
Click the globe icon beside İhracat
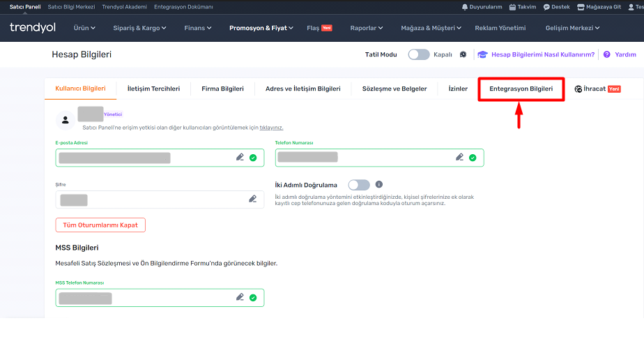click(x=578, y=89)
